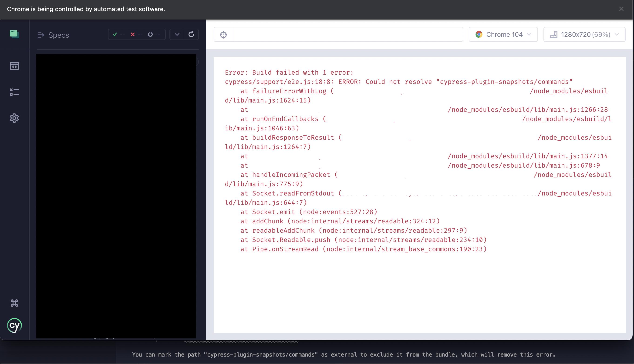
Task: Click the Cypress logo in sidebar
Action: (14, 325)
